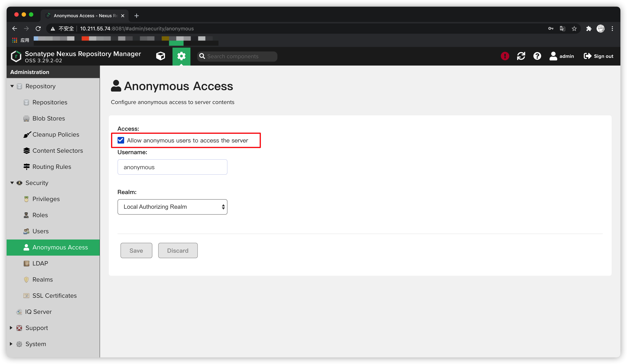Select Realms in the Security menu
627x364 pixels.
coord(42,279)
